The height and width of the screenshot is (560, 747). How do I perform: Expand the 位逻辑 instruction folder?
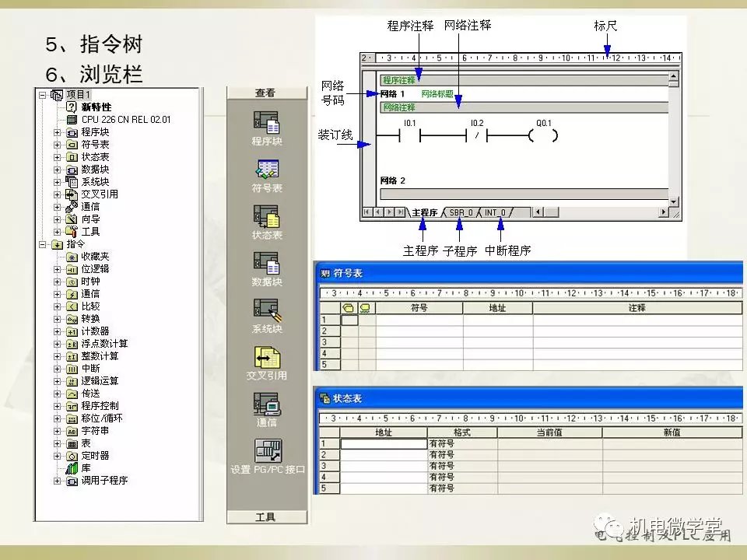click(57, 269)
